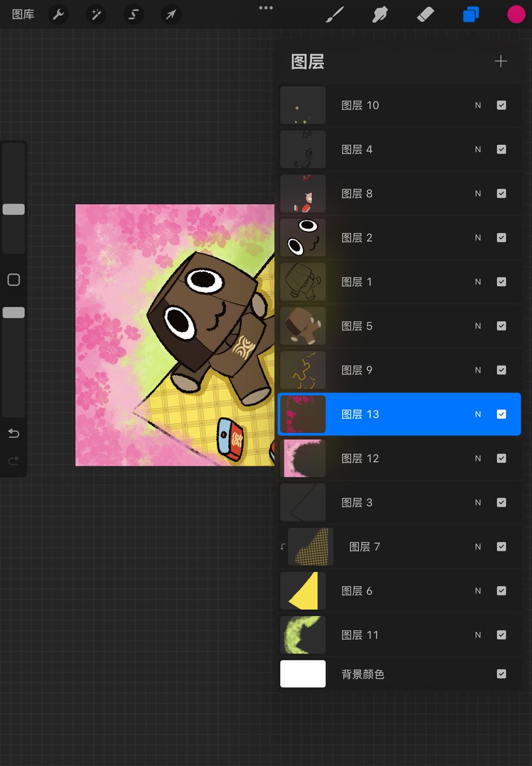Select the yellow 图层 6 thumbnail
The width and height of the screenshot is (532, 766).
point(303,591)
